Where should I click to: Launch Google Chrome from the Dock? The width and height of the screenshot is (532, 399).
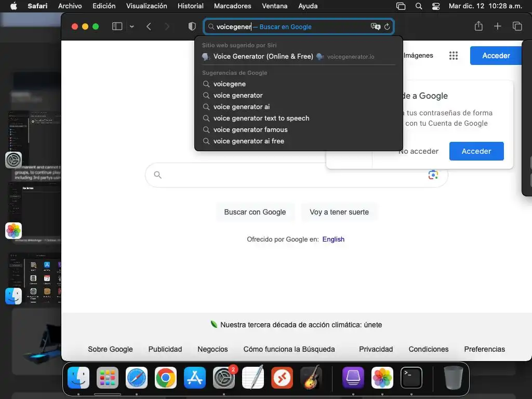tap(166, 377)
